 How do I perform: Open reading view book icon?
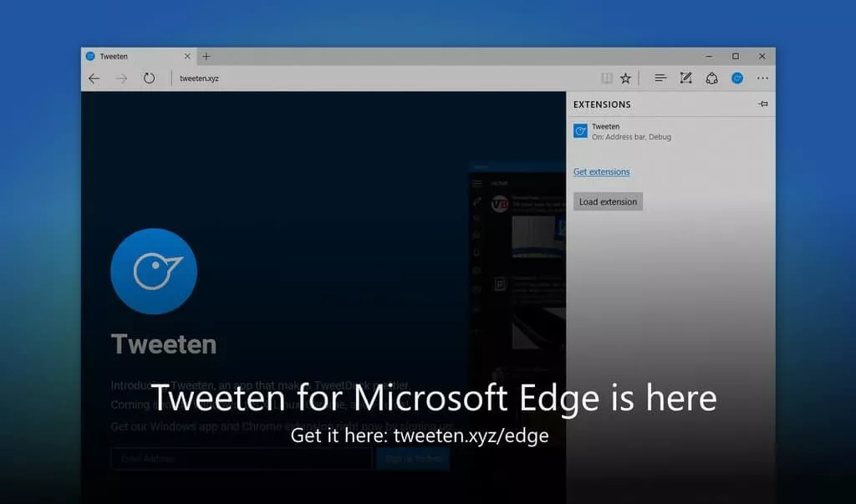pos(607,79)
